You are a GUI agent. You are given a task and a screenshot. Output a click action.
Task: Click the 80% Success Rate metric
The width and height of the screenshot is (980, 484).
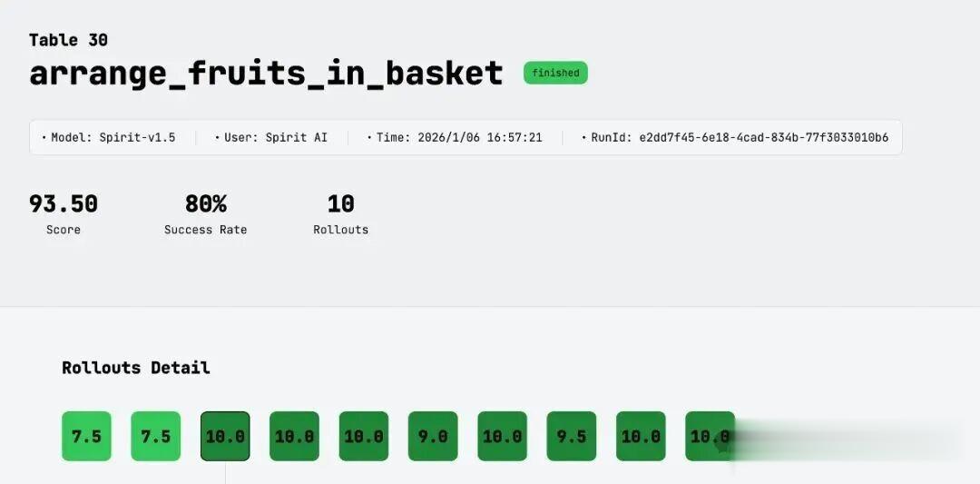(x=206, y=204)
